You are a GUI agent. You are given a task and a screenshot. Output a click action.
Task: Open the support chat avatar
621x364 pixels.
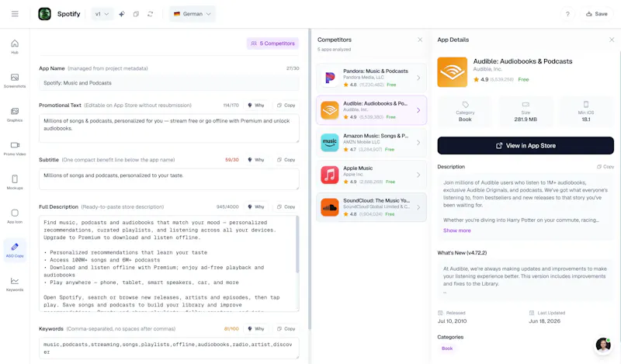click(x=603, y=345)
